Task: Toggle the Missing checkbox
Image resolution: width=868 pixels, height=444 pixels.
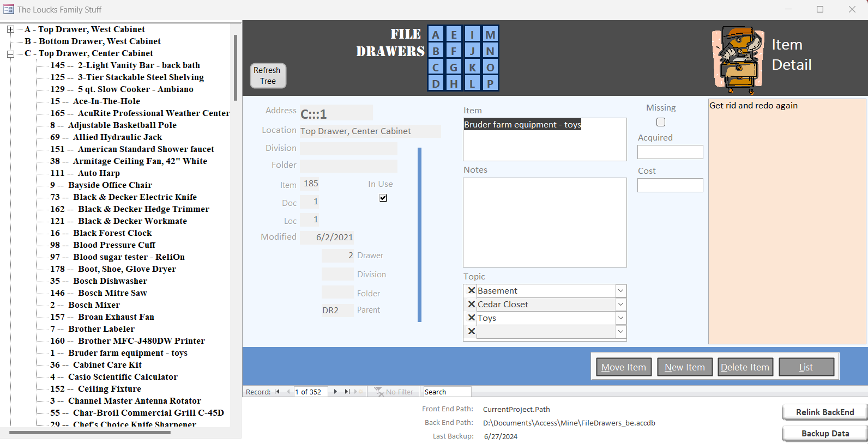Action: pos(661,122)
